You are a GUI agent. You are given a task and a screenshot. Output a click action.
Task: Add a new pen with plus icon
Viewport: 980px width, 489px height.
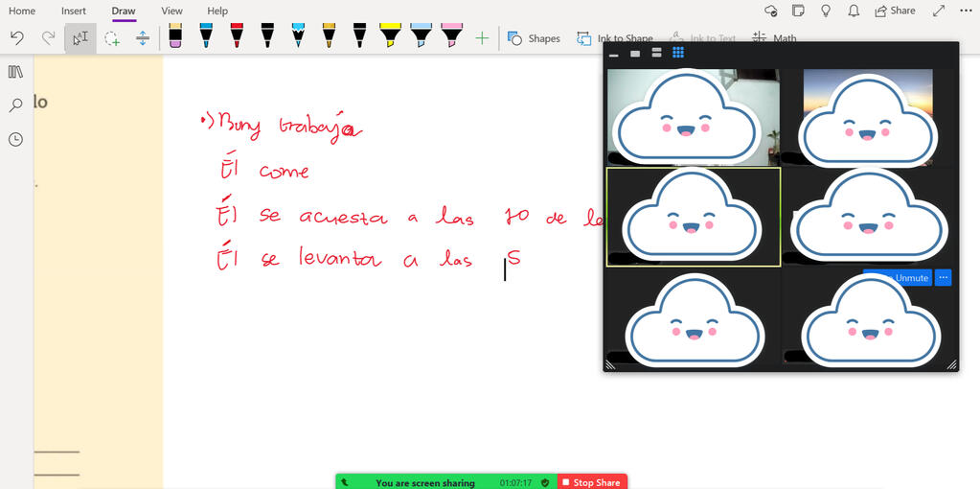(482, 38)
